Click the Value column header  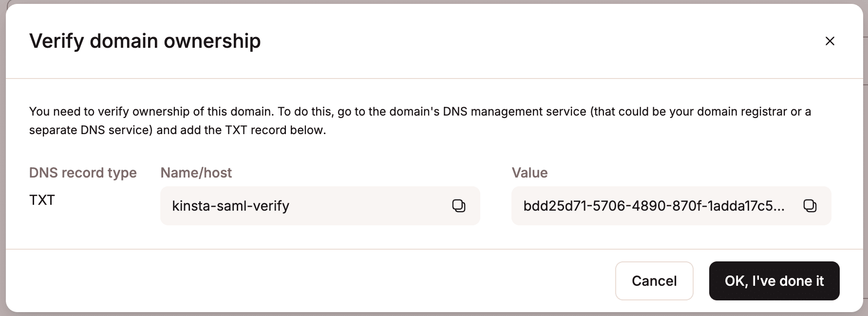tap(529, 173)
